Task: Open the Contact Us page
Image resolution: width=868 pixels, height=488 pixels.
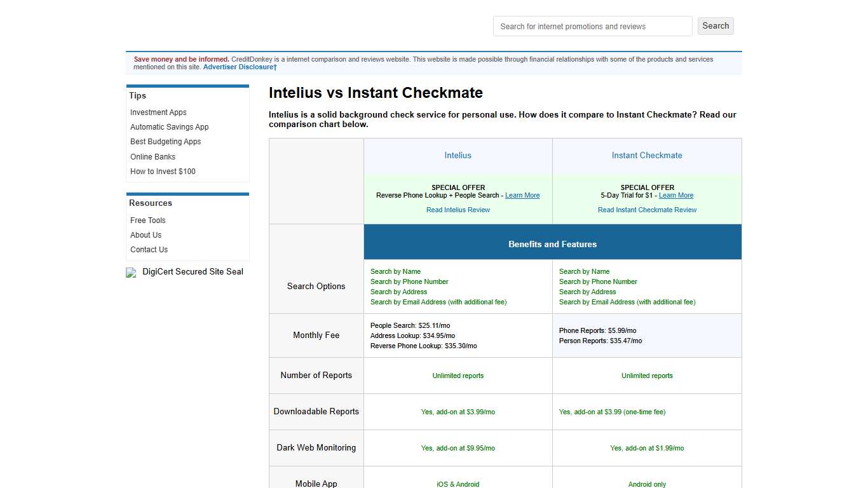Action: (149, 249)
